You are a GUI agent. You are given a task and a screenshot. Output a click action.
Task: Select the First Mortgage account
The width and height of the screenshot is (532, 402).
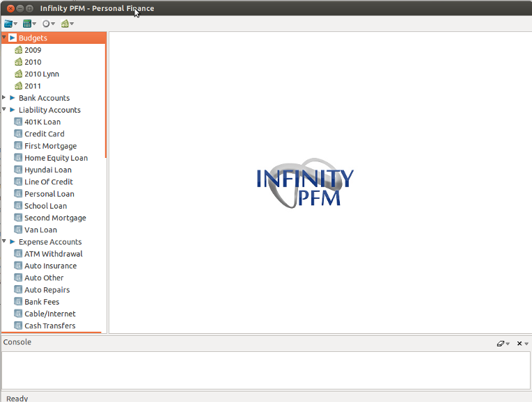click(x=51, y=146)
